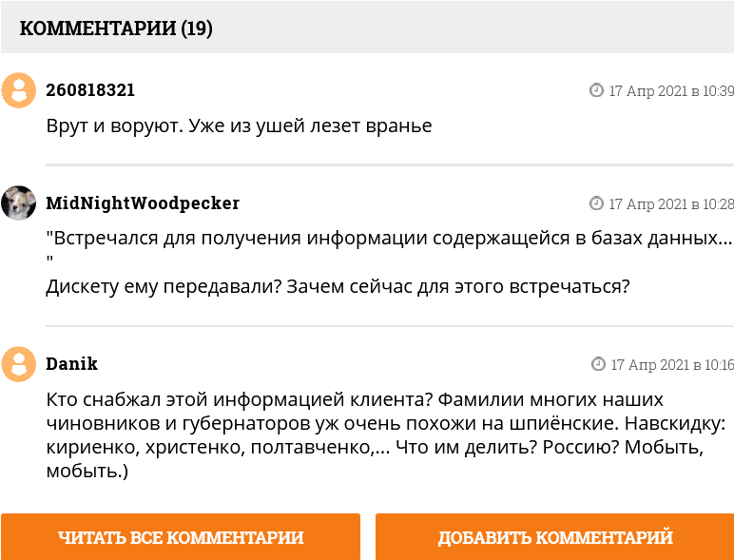Click the КОММЕНТАРИИ (19) section header
This screenshot has height=560, width=734.
pyautogui.click(x=116, y=29)
